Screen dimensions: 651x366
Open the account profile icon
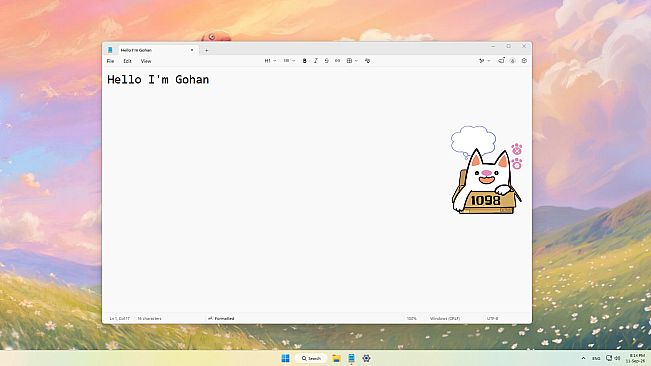tap(513, 61)
